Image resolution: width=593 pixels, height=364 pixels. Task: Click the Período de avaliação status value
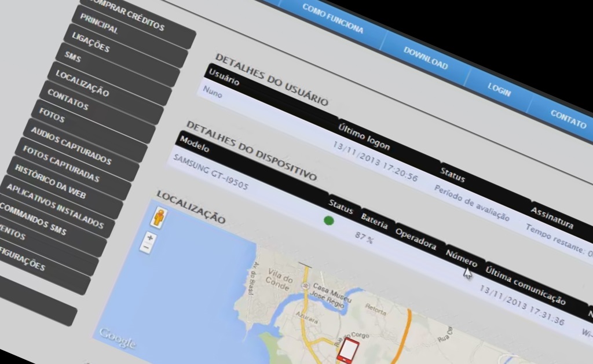tap(471, 203)
